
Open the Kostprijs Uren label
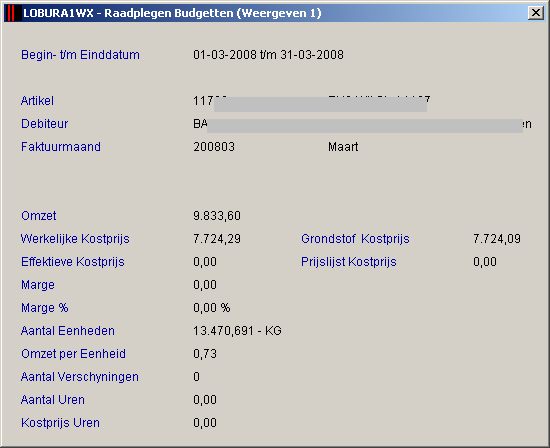[60, 423]
